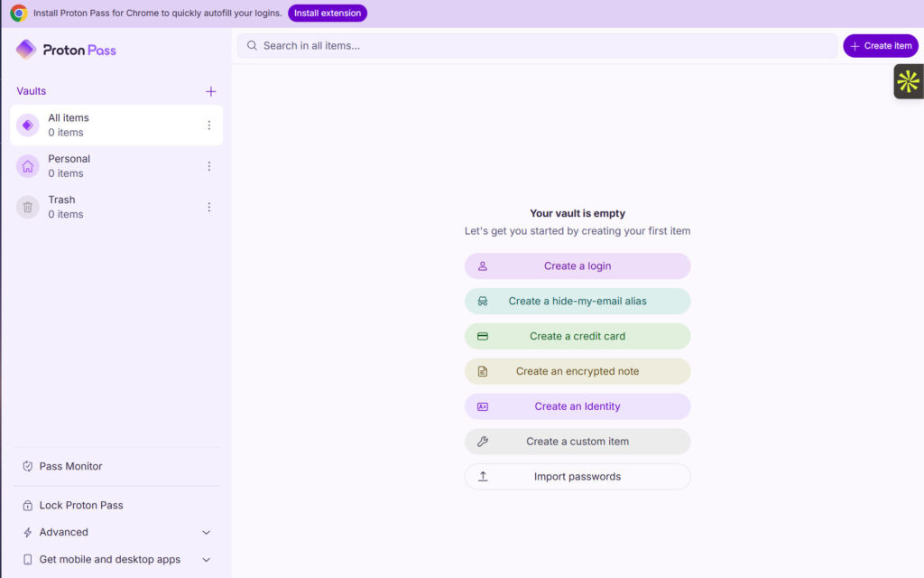
Task: Select the Trash vault
Action: 116,207
